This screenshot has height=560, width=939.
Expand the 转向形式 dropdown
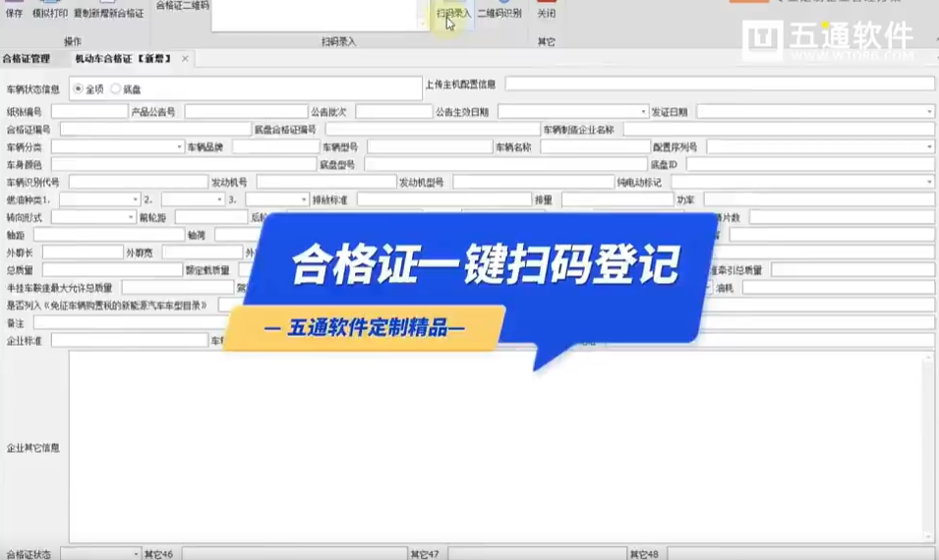131,217
